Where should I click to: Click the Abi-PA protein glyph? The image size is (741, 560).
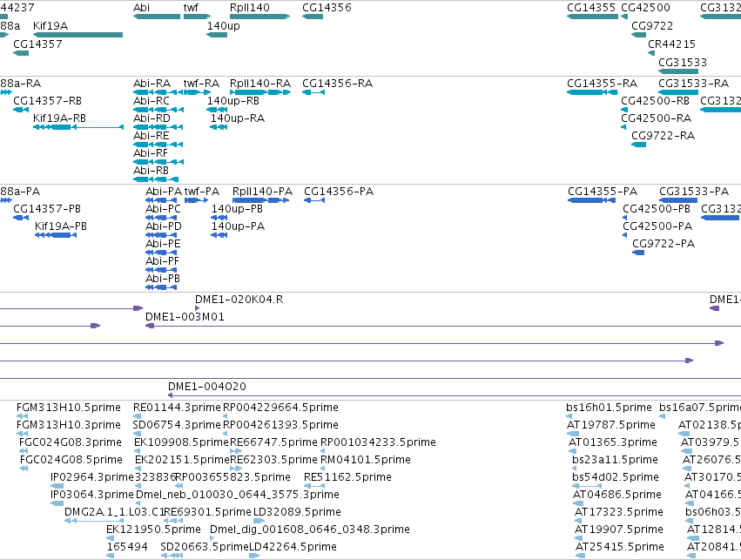[161, 200]
